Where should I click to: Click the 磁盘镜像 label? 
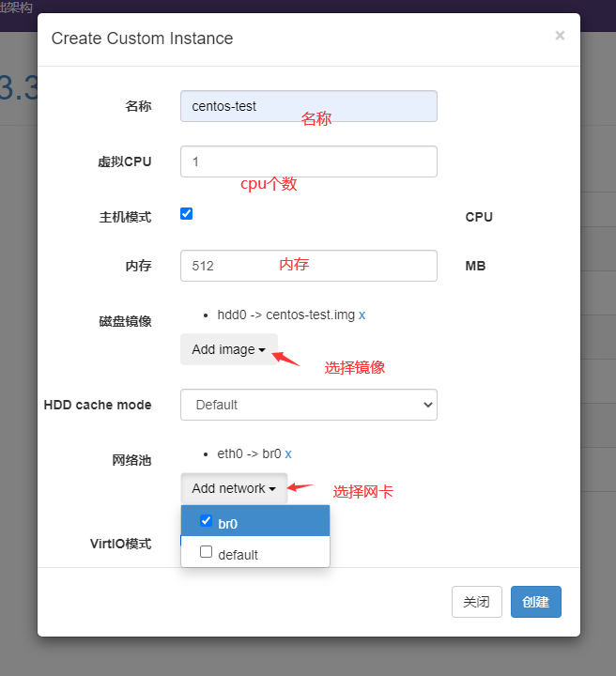pos(125,321)
